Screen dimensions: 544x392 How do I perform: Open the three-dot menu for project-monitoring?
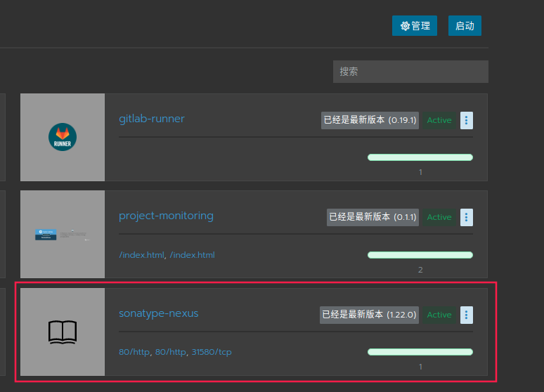(466, 217)
